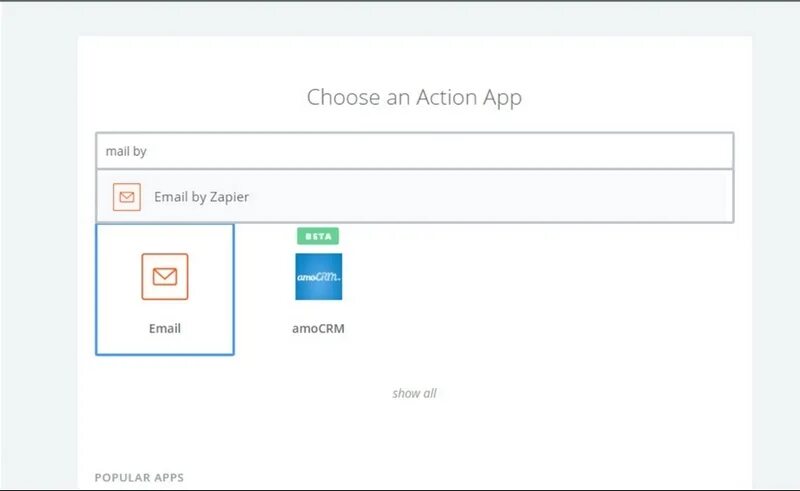Select the amoCRM app logo

click(x=318, y=277)
